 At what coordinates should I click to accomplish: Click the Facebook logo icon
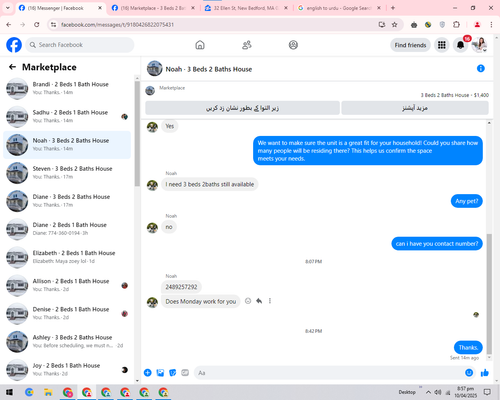(14, 45)
